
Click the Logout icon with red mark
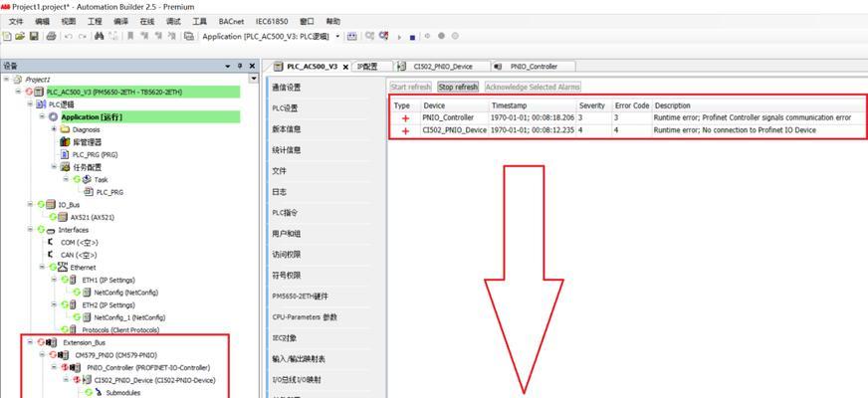[x=383, y=36]
